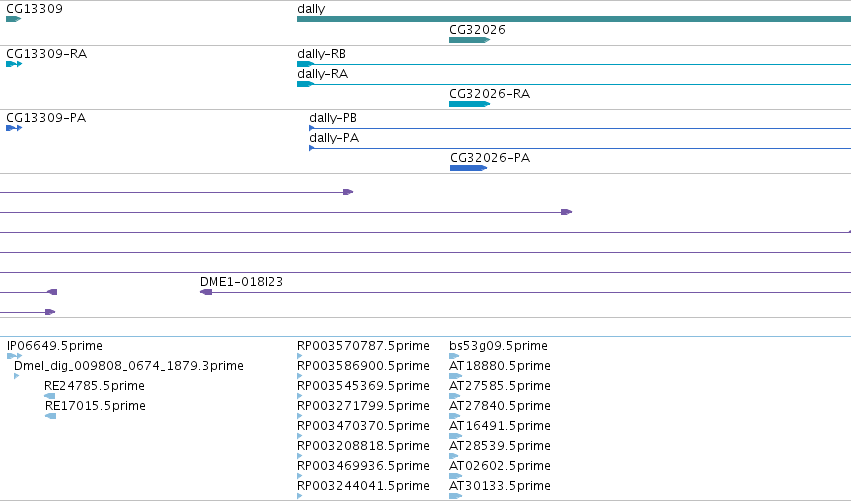Click the RP003545369.5prime label
The width and height of the screenshot is (851, 501).
pyautogui.click(x=363, y=386)
